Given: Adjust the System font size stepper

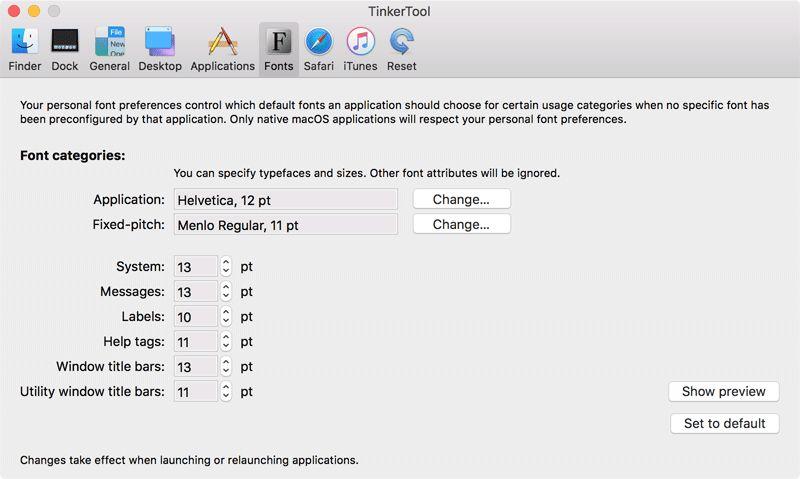Looking at the screenshot, I should click(x=226, y=267).
